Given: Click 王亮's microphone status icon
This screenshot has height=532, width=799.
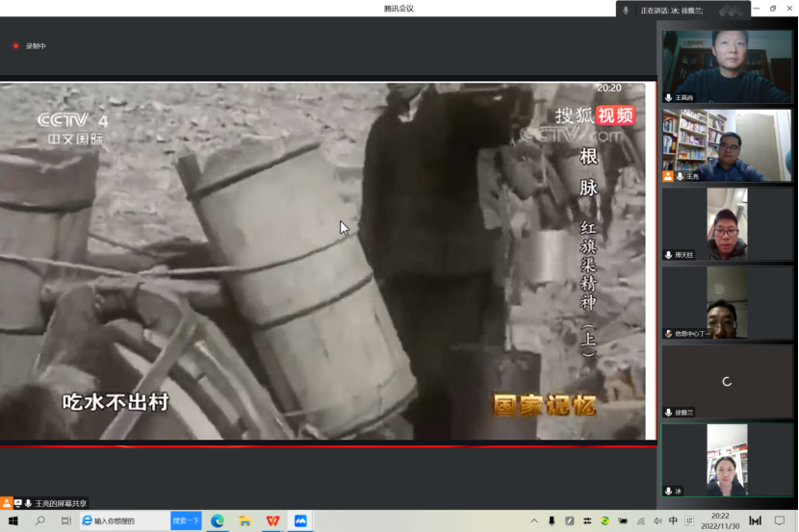Looking at the screenshot, I should pyautogui.click(x=680, y=176).
